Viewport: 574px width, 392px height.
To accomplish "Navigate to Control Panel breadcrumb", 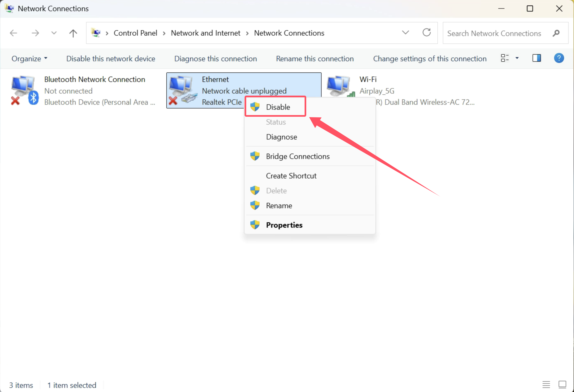I will [135, 33].
